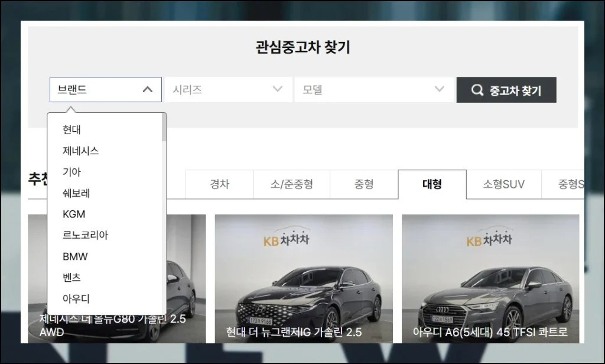Switch to the 경차 tab
This screenshot has height=364, width=605.
(x=220, y=184)
